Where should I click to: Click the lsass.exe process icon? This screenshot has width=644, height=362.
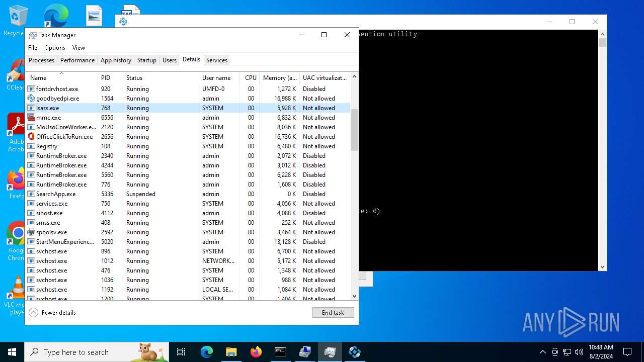tap(31, 108)
